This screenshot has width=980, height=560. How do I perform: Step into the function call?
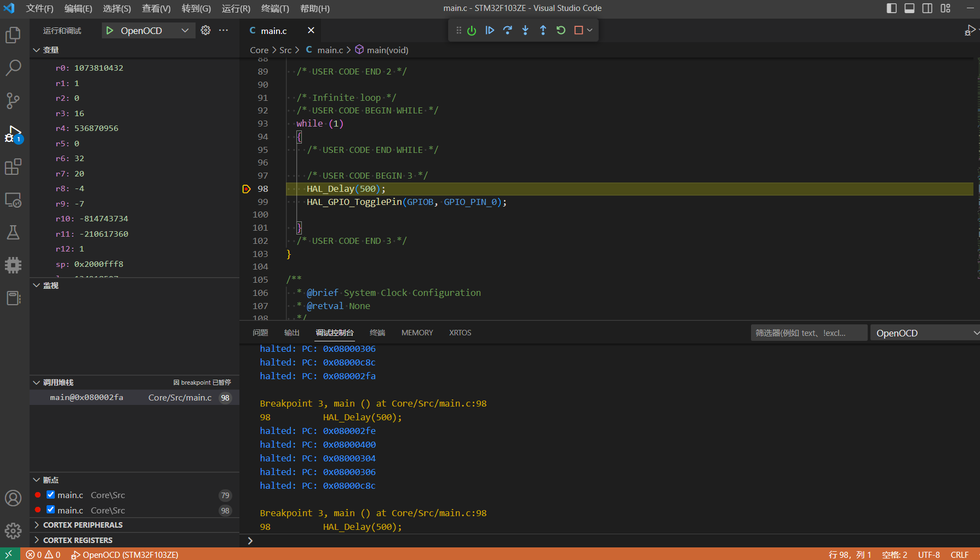525,31
